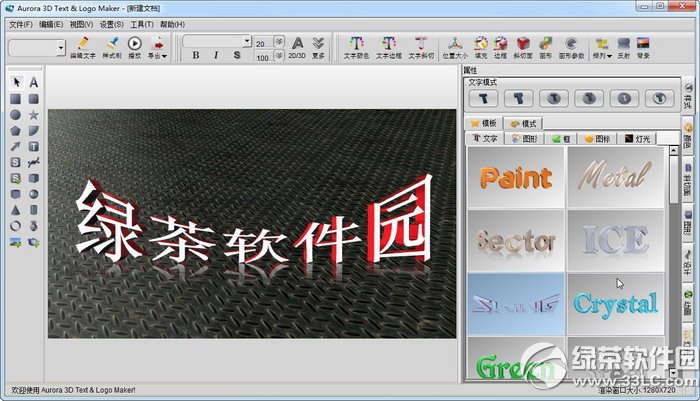
Task: Click the import image icon
Action: [16, 242]
